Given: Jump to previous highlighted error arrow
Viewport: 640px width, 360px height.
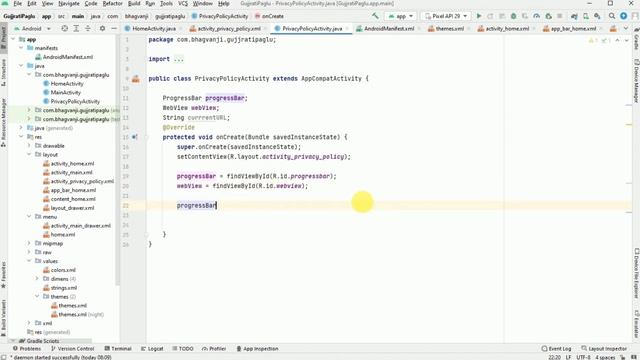Looking at the screenshot, I should point(617,40).
